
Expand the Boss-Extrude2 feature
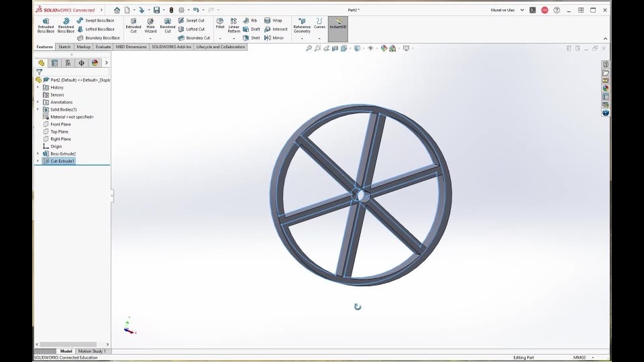coord(38,154)
